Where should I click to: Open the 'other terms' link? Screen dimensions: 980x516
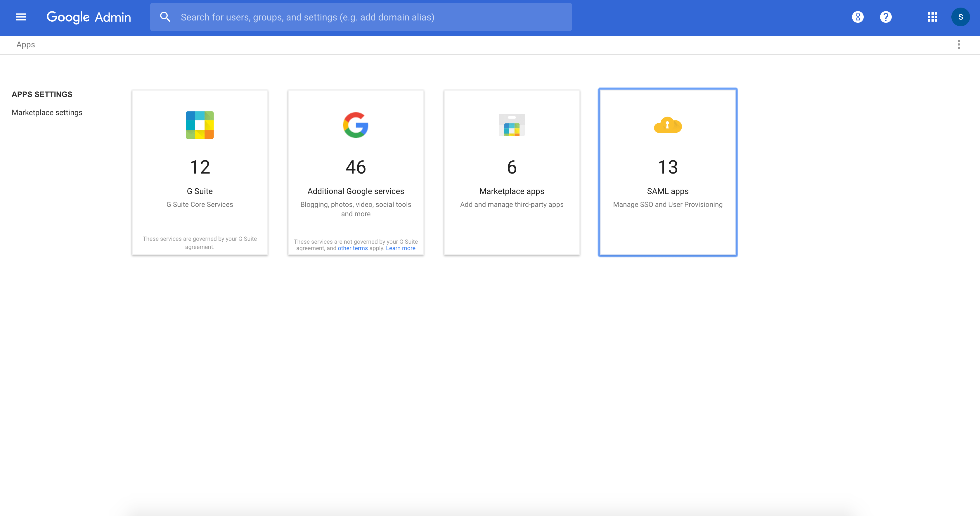click(x=353, y=248)
